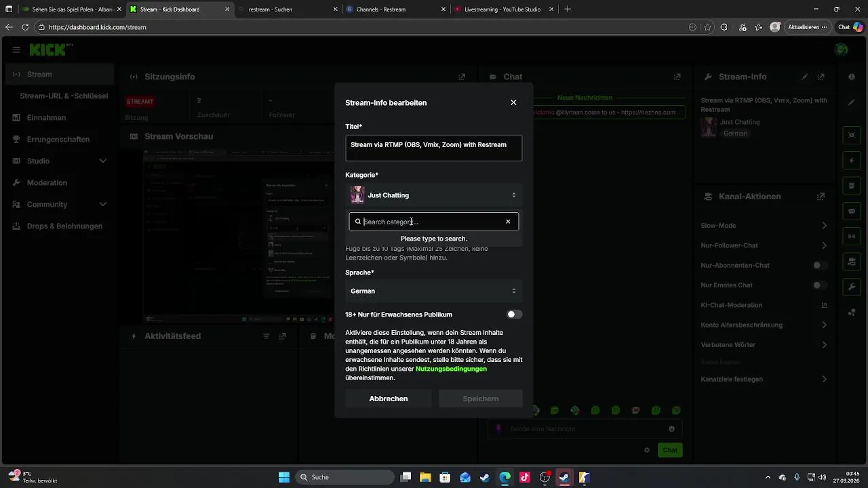Click the Sende eine Nachricht chat field
Screen dimensions: 868x488
coord(585,429)
